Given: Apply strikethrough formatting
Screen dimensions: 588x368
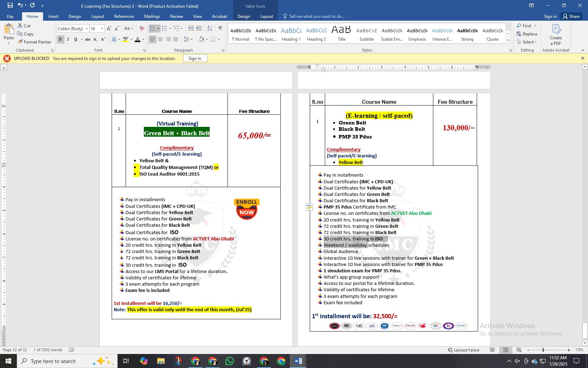Looking at the screenshot, I should pos(88,39).
